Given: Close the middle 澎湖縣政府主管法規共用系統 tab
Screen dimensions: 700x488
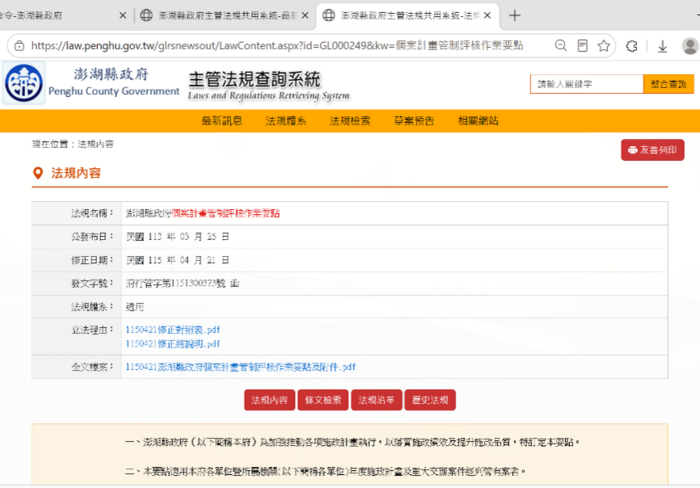Looking at the screenshot, I should coord(305,16).
